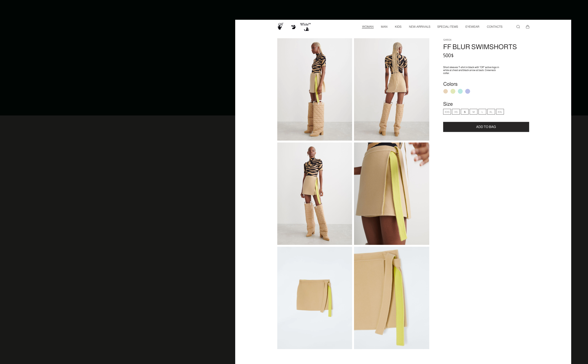588x364 pixels.
Task: Choose size XL
Action: pyautogui.click(x=491, y=112)
